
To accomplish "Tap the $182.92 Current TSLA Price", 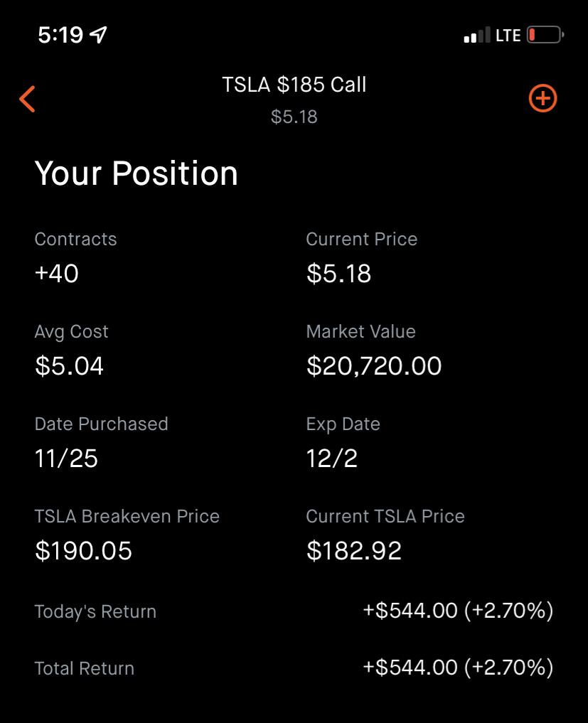I will (x=353, y=551).
